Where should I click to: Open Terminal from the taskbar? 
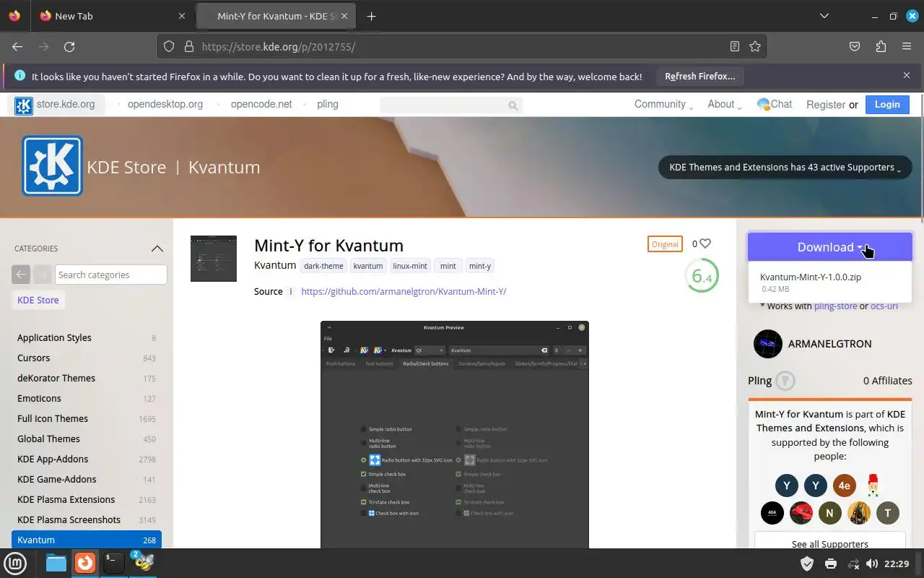pos(113,563)
